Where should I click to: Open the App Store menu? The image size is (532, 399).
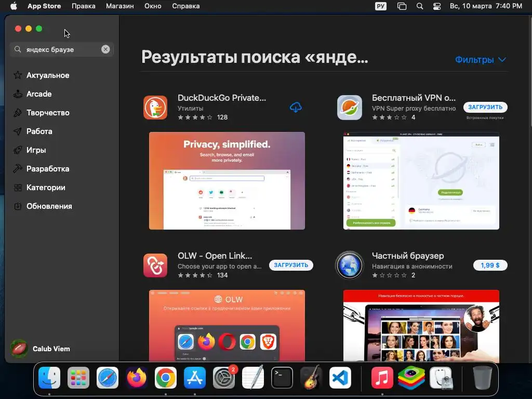pyautogui.click(x=44, y=6)
